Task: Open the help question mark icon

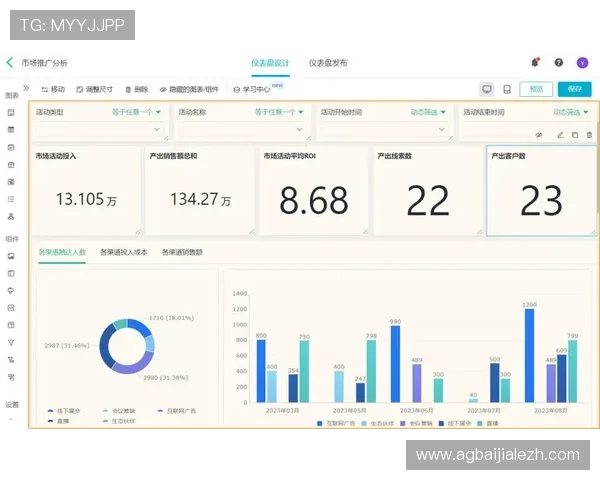Action: tap(559, 62)
